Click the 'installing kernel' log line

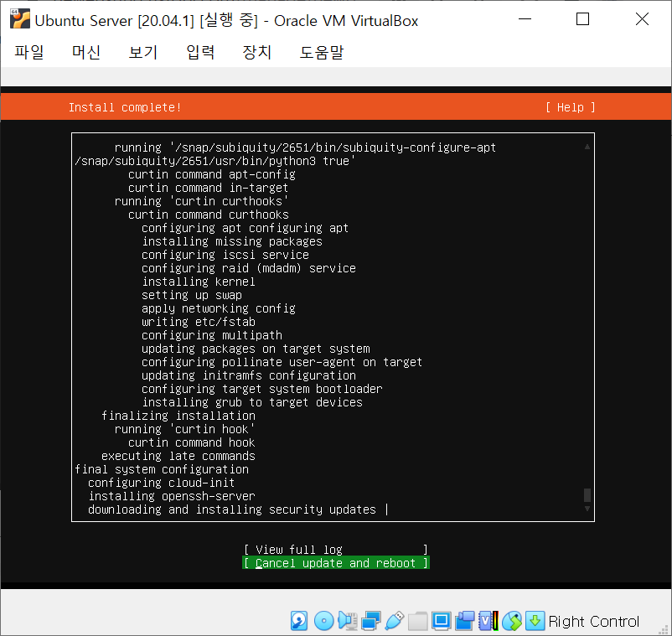[199, 282]
